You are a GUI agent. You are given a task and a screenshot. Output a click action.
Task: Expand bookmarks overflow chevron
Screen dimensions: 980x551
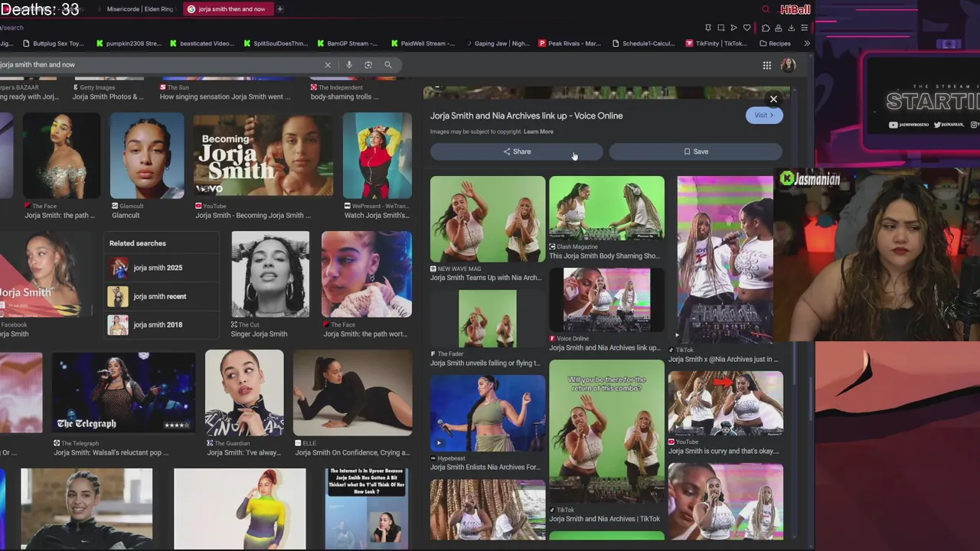pyautogui.click(x=806, y=44)
